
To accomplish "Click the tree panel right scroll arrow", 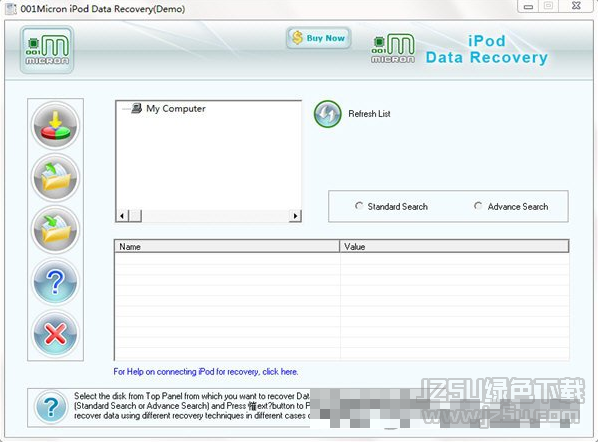I will click(295, 216).
